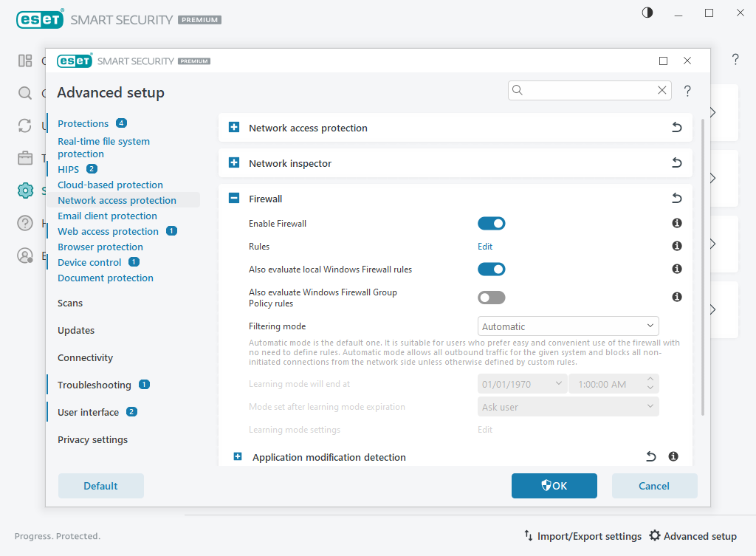Collapse the Firewall section
756x556 pixels.
[x=234, y=199]
